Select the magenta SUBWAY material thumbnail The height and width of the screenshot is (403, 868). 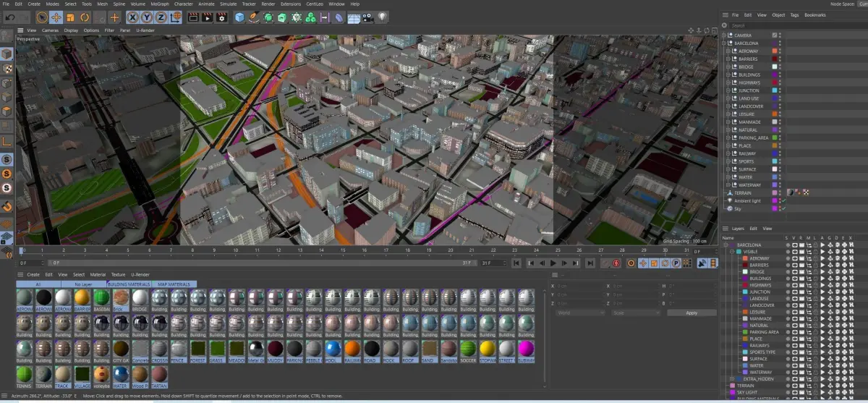coord(526,349)
